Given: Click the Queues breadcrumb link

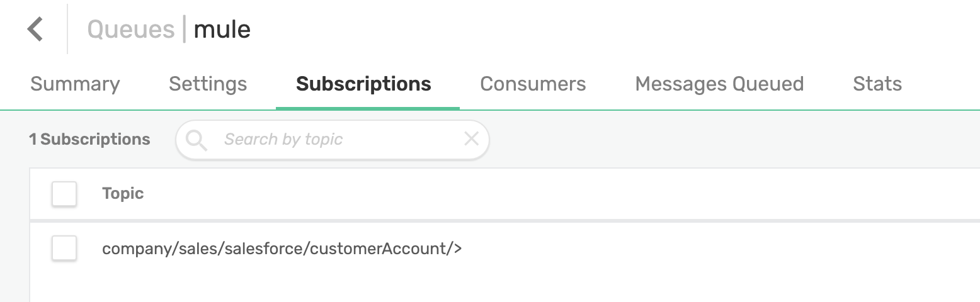Looking at the screenshot, I should point(131,30).
